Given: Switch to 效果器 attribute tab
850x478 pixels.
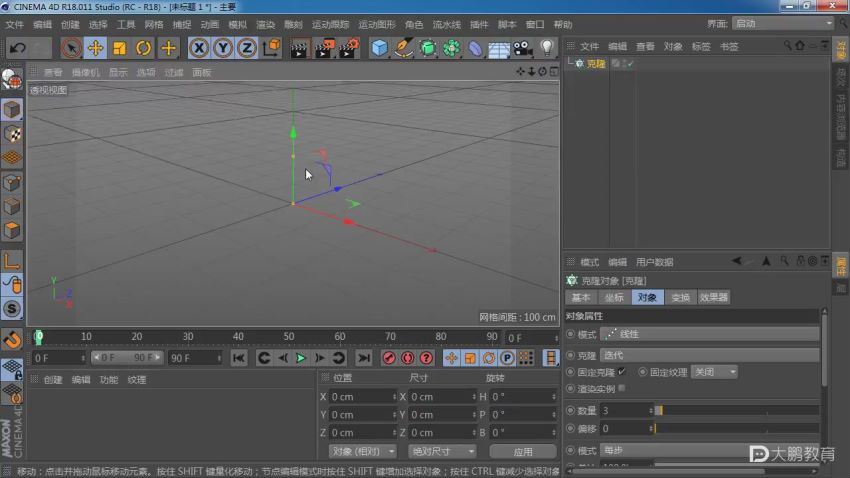Looking at the screenshot, I should click(x=713, y=298).
